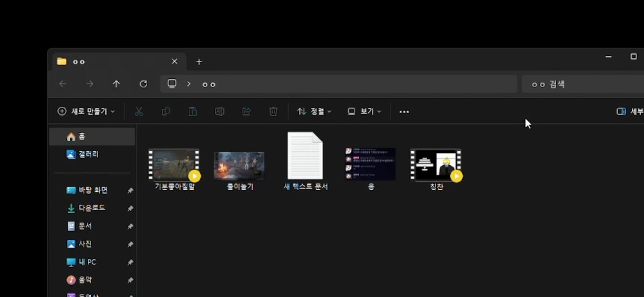Select the 새 텍스트 문서 file
Screen dimensions: 644x297
tap(305, 161)
